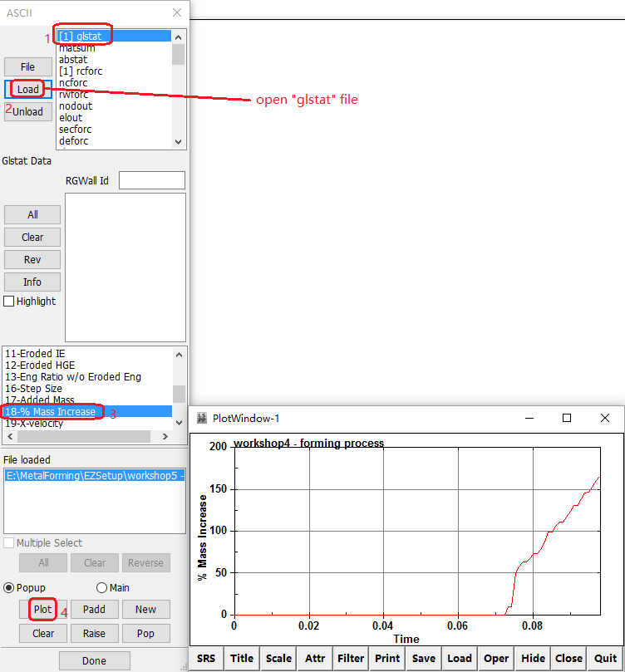Click Filter in PlotWindow-1 toolbar
The height and width of the screenshot is (672, 625).
pos(351,658)
